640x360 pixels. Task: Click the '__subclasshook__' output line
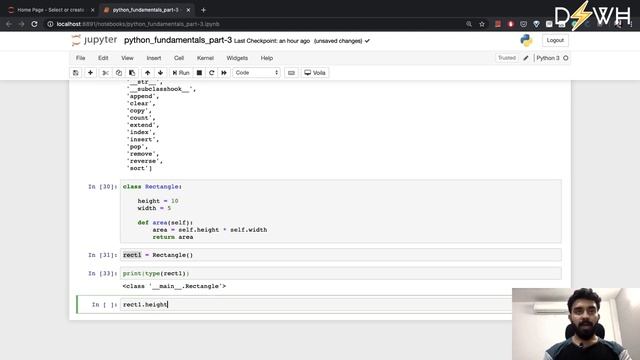[162, 89]
